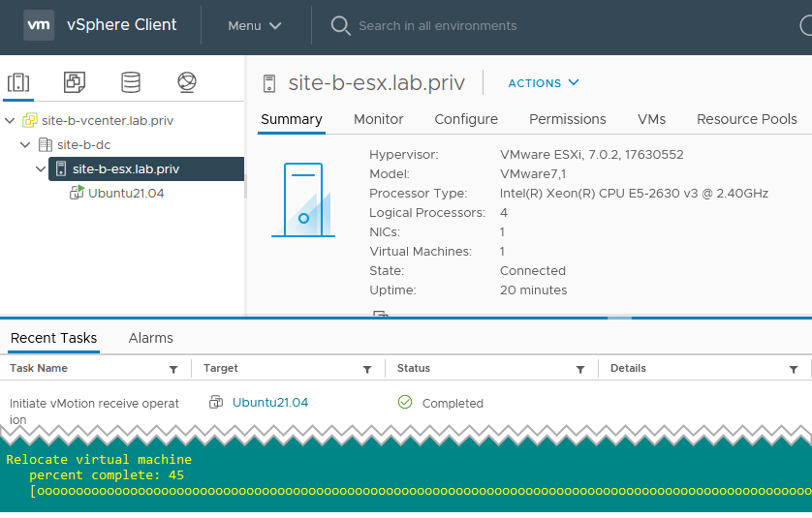Click the search magnifier icon
This screenshot has height=518, width=812.
(x=340, y=25)
